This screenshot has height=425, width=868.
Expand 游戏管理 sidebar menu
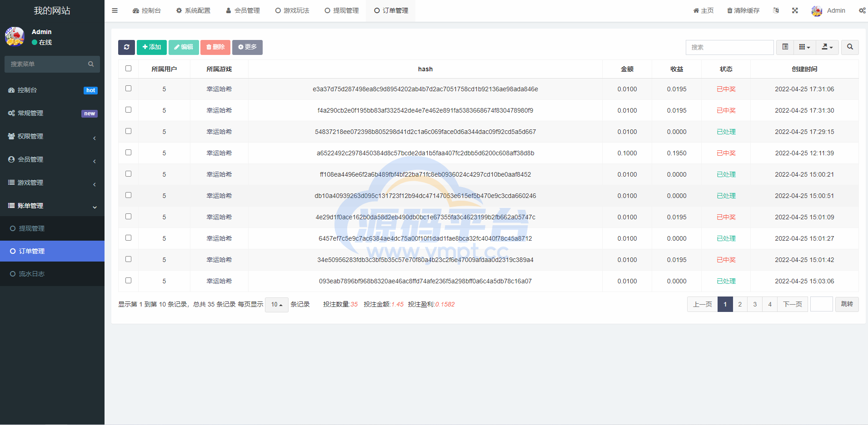pos(52,183)
